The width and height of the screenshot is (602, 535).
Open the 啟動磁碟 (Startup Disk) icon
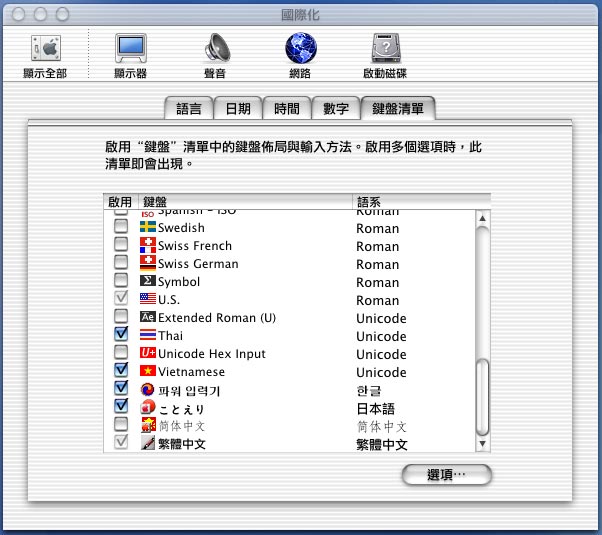point(386,50)
